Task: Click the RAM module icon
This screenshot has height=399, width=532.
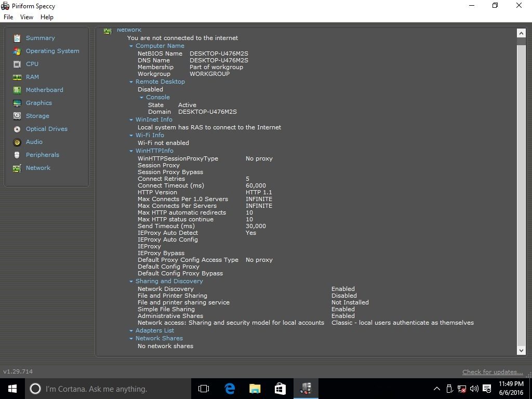Action: [x=17, y=77]
